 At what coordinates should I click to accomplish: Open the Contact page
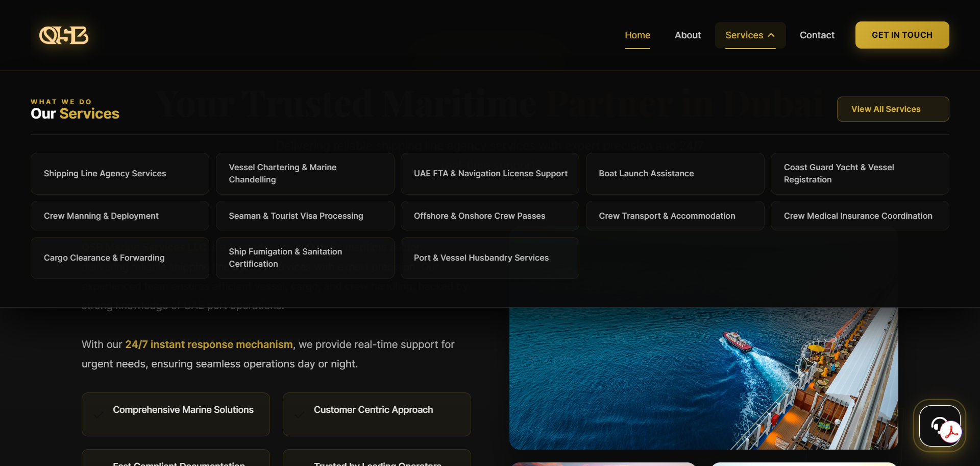817,35
